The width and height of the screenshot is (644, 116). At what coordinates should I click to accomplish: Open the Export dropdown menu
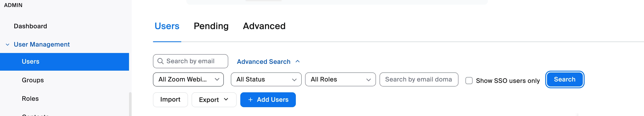pos(214,100)
